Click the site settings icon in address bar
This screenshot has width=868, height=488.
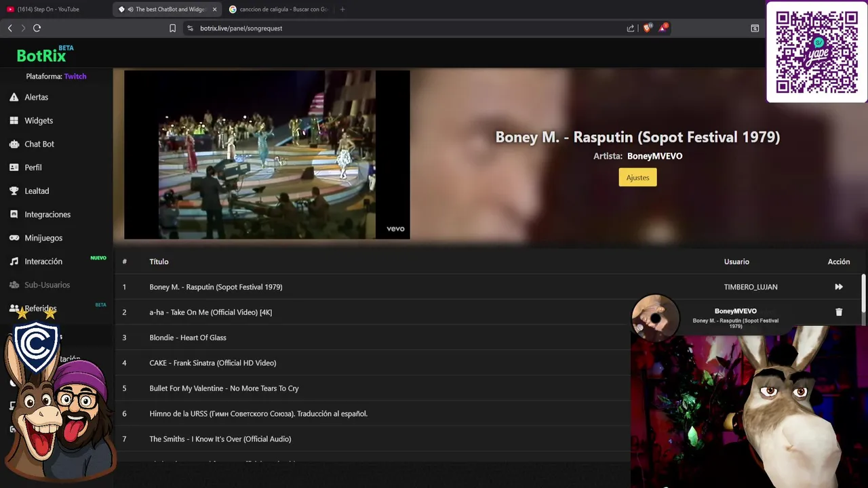point(190,28)
